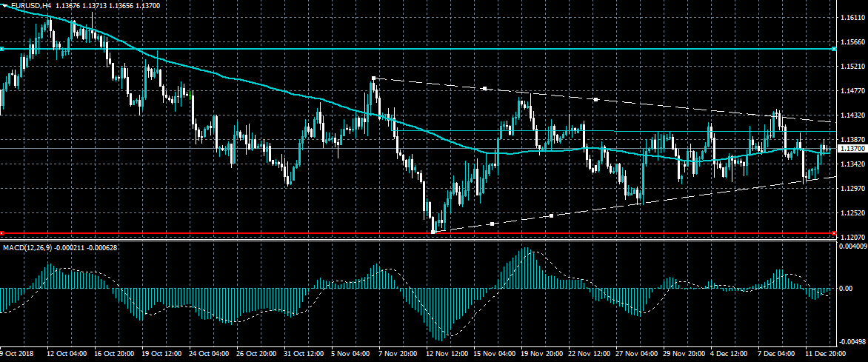The image size is (868, 362).
Task: Click the 27 Nov 04:00 time label
Action: [x=636, y=353]
